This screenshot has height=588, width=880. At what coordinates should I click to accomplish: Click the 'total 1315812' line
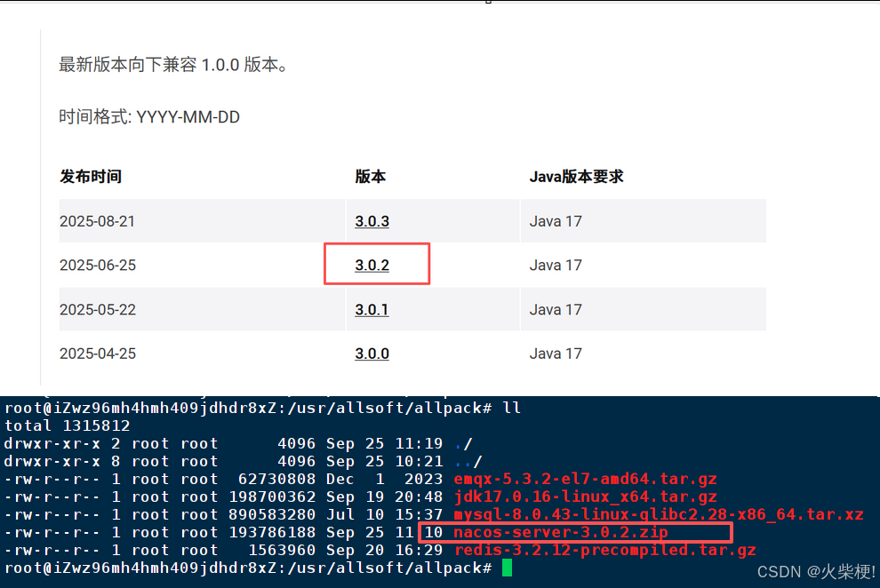68,425
